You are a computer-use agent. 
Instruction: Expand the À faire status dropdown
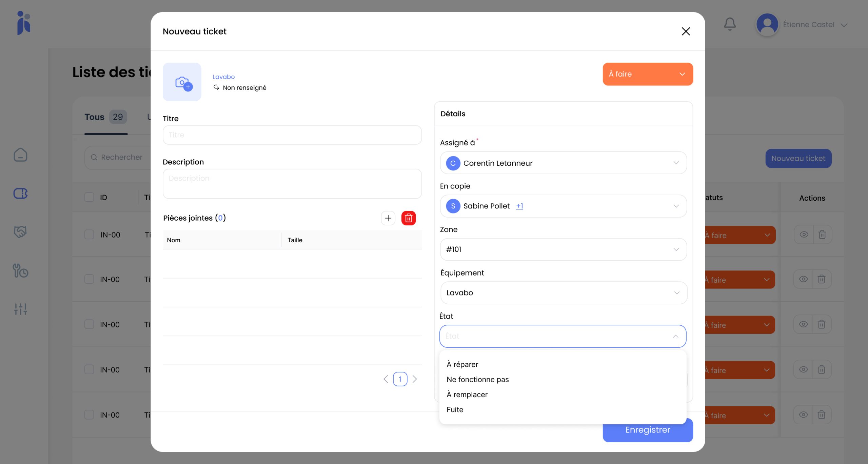pyautogui.click(x=647, y=74)
